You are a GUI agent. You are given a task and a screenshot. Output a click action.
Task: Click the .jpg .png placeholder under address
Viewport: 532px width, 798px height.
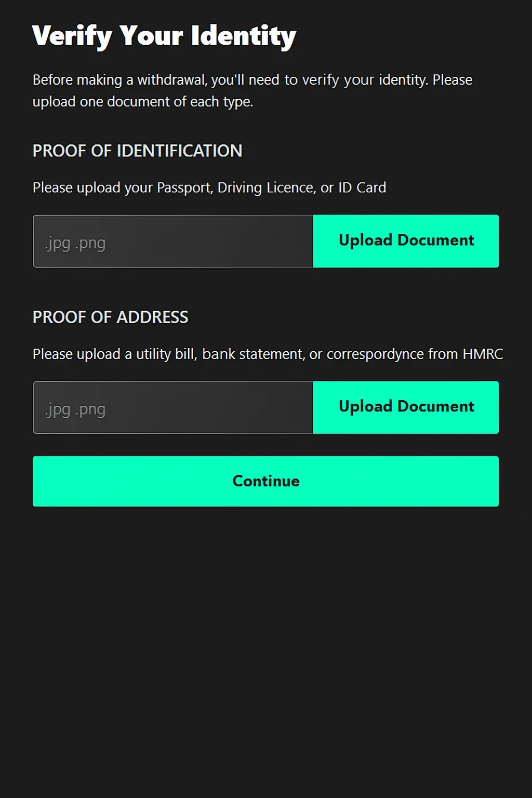click(x=75, y=409)
